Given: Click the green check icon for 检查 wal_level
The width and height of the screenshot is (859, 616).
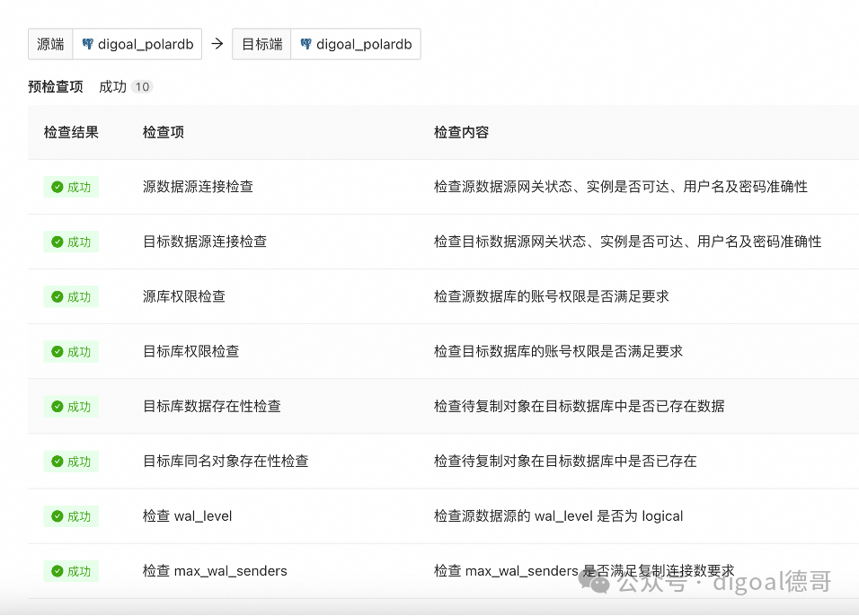Looking at the screenshot, I should point(57,515).
